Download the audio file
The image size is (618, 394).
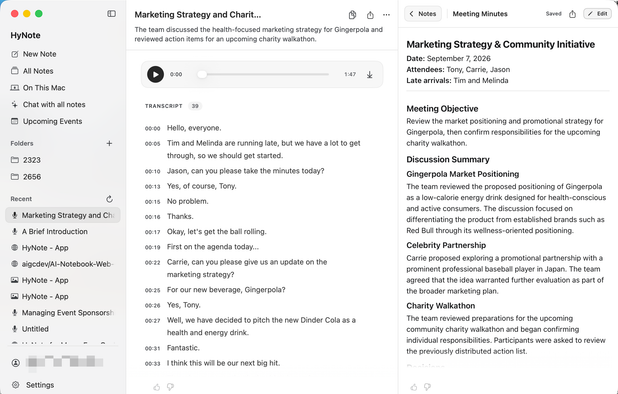coord(370,74)
